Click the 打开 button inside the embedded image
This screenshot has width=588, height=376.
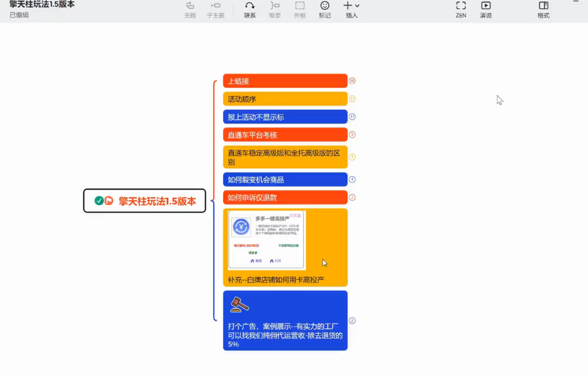coord(276,261)
